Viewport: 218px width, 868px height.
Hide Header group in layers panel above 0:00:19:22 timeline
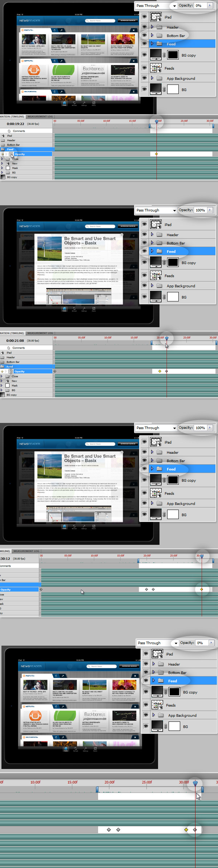click(145, 27)
